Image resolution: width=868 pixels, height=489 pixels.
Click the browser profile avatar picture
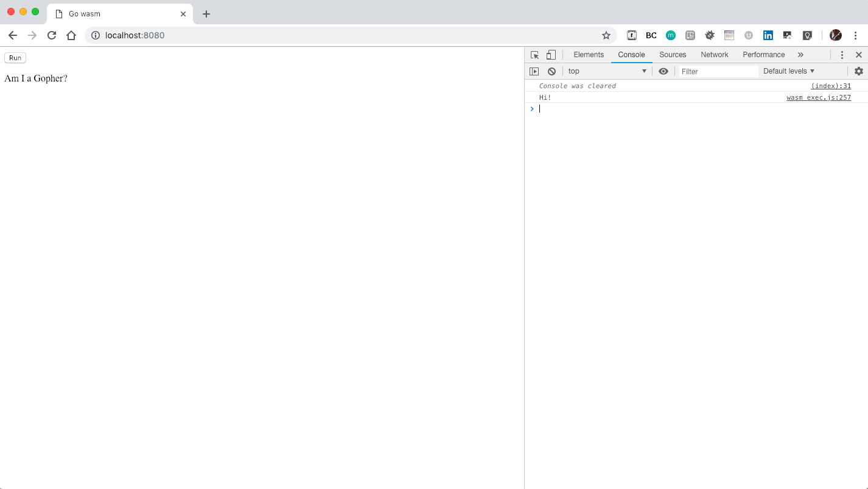[835, 35]
